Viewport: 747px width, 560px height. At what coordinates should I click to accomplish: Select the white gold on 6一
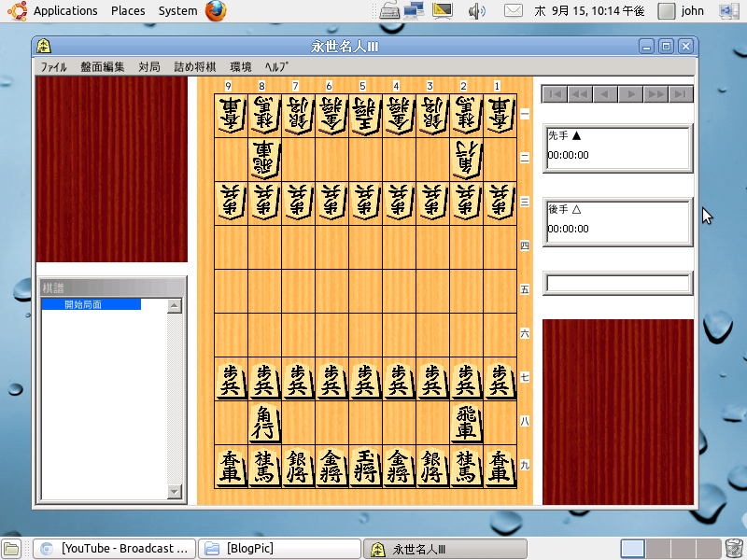click(331, 116)
